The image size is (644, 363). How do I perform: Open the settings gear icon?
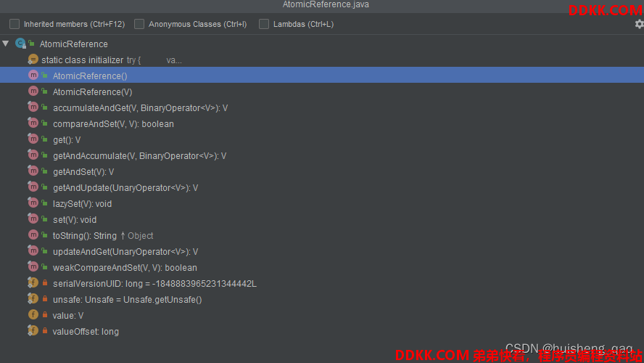(639, 24)
